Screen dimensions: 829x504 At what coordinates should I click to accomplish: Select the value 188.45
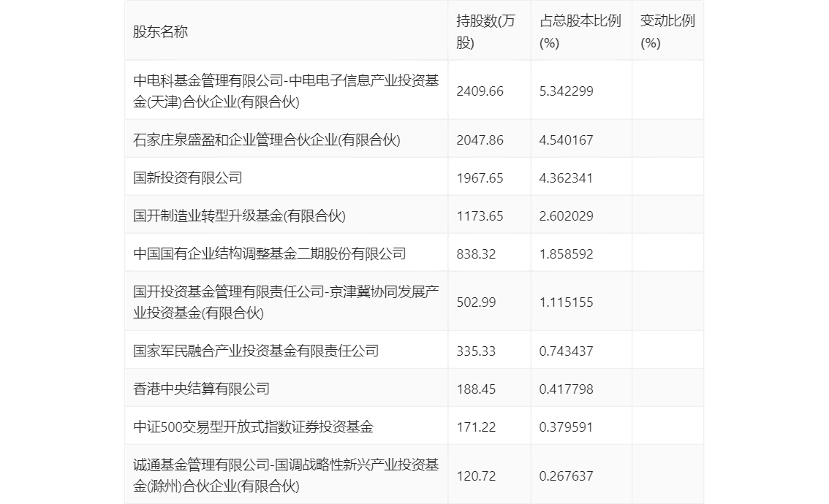[x=477, y=389]
